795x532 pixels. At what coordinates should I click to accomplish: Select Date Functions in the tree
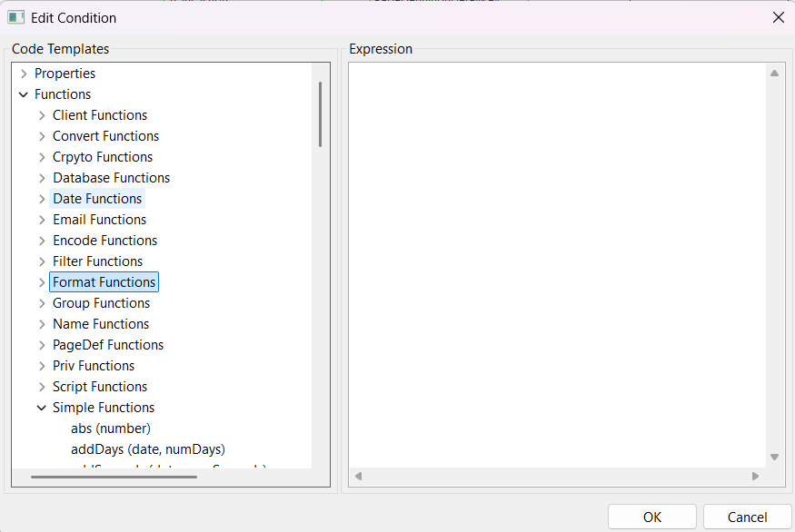[97, 199]
